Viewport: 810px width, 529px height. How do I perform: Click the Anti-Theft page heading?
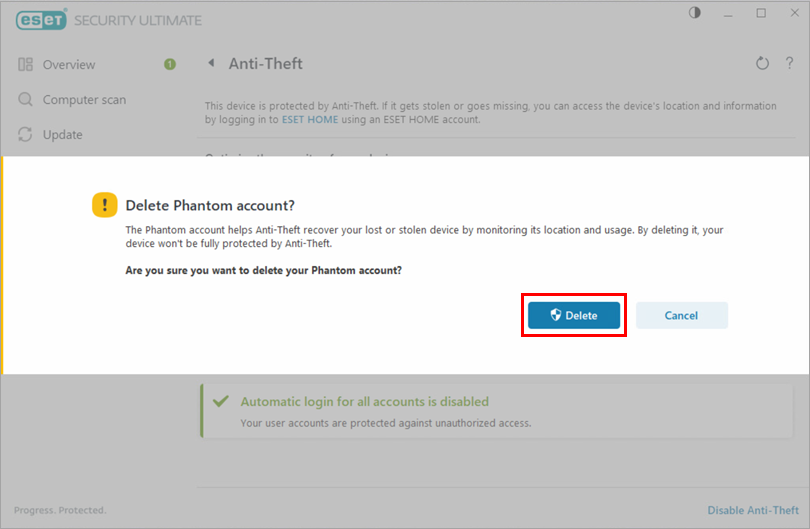pos(265,64)
